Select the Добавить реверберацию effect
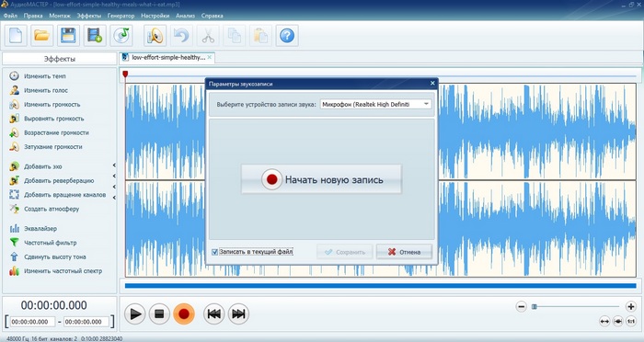The height and width of the screenshot is (342, 644). [x=52, y=180]
